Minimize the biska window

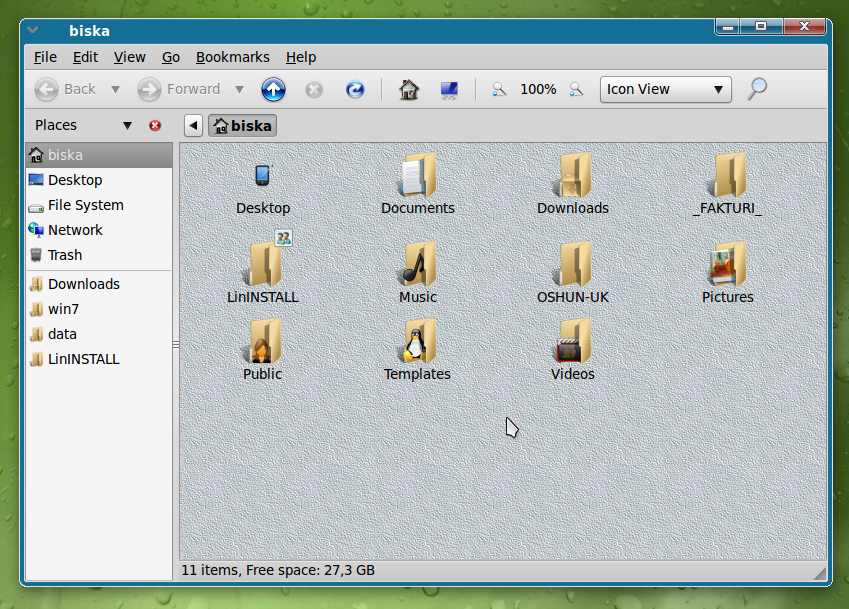728,27
